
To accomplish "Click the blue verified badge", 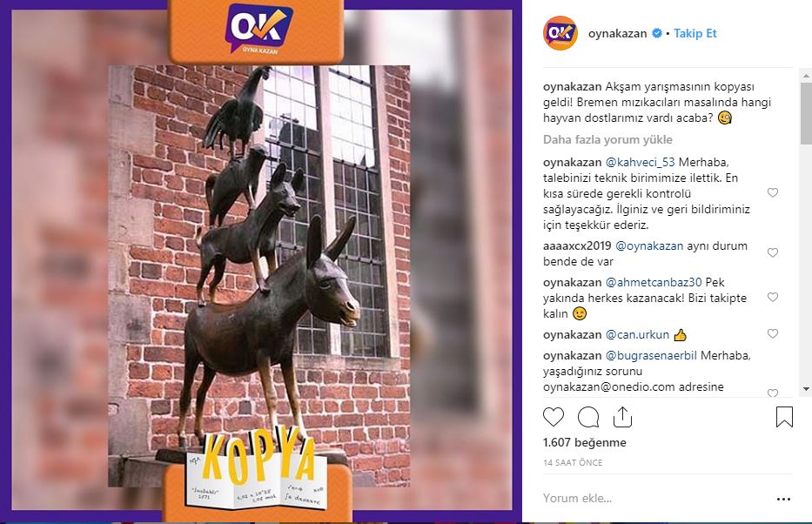I will tap(656, 33).
